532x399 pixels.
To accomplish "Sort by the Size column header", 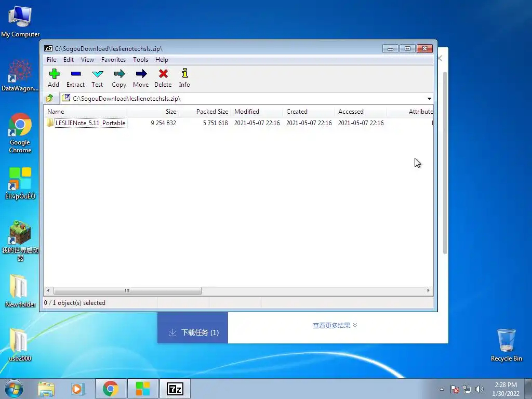I will [153, 112].
